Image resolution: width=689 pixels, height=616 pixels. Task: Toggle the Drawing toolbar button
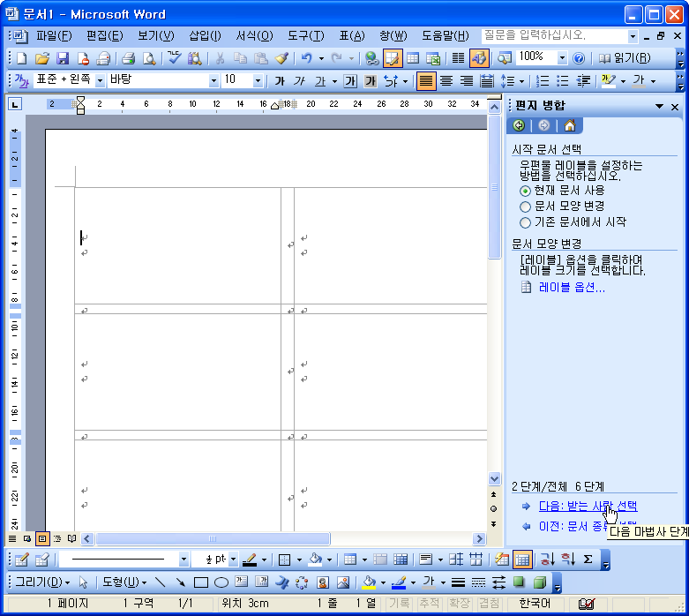point(479,58)
